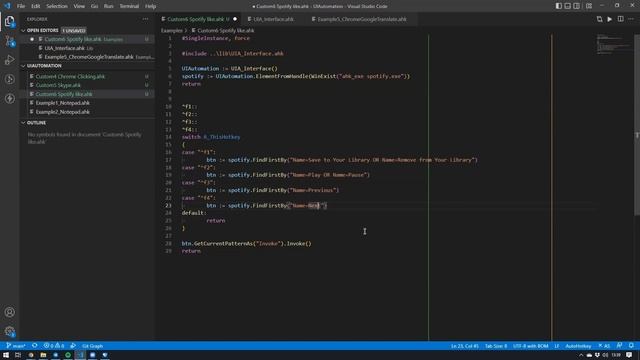The width and height of the screenshot is (640, 360).
Task: Open the Manage gear icon
Action: tap(9, 331)
